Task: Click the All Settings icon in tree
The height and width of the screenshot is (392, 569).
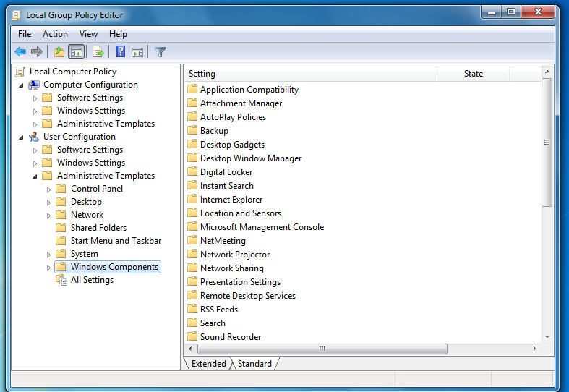Action: click(x=61, y=280)
